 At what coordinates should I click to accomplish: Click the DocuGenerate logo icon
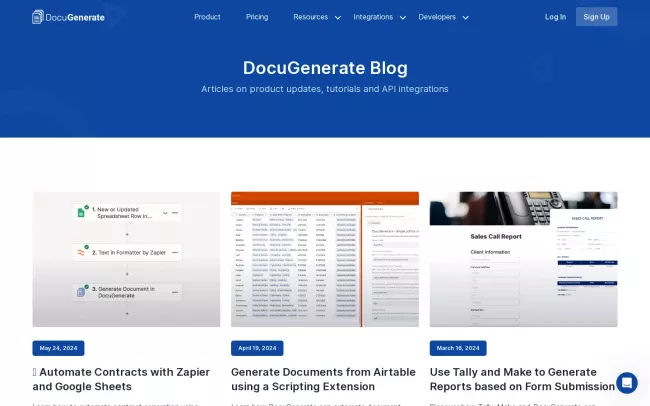38,17
